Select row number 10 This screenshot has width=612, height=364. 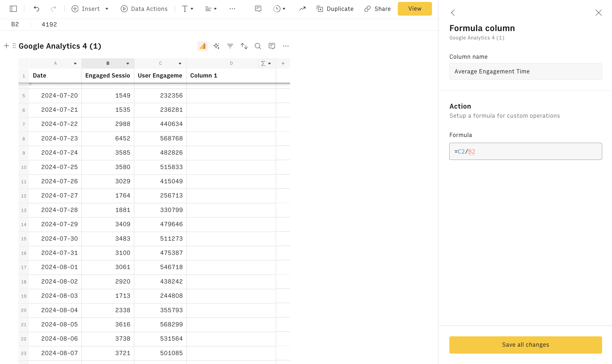[x=24, y=167]
